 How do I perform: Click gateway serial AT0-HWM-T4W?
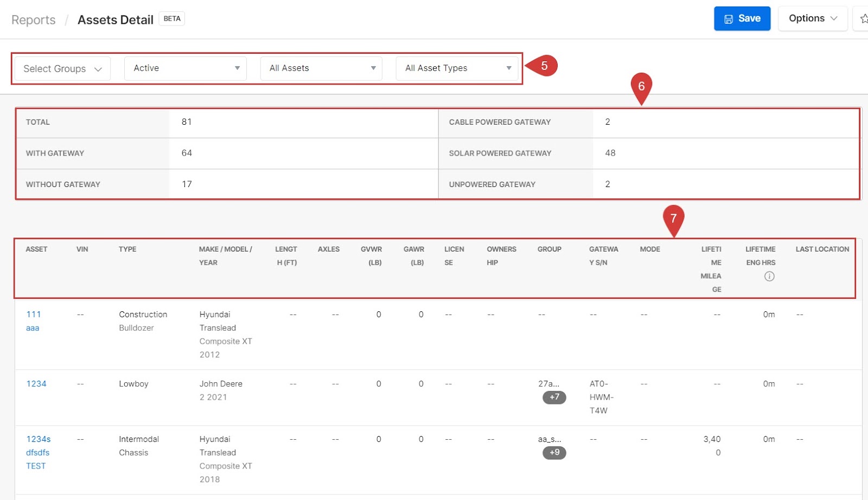click(x=602, y=397)
